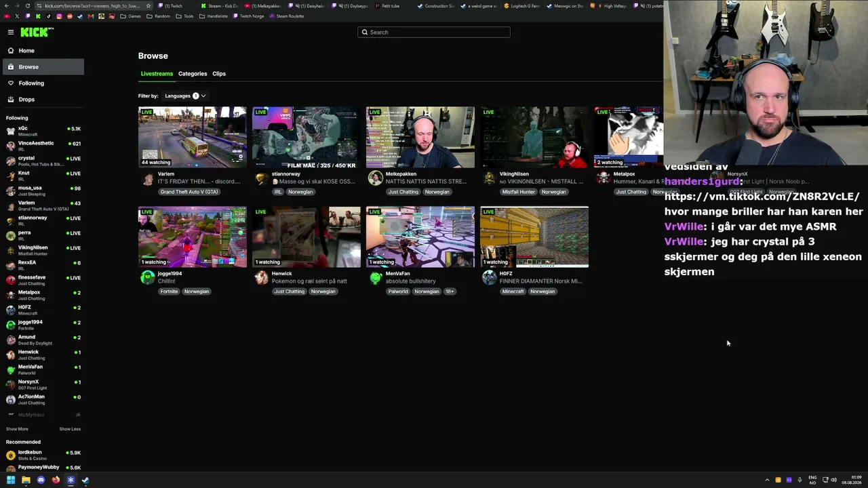Click Varlem's avatar under stream card
This screenshot has width=868, height=488.
coord(148,178)
